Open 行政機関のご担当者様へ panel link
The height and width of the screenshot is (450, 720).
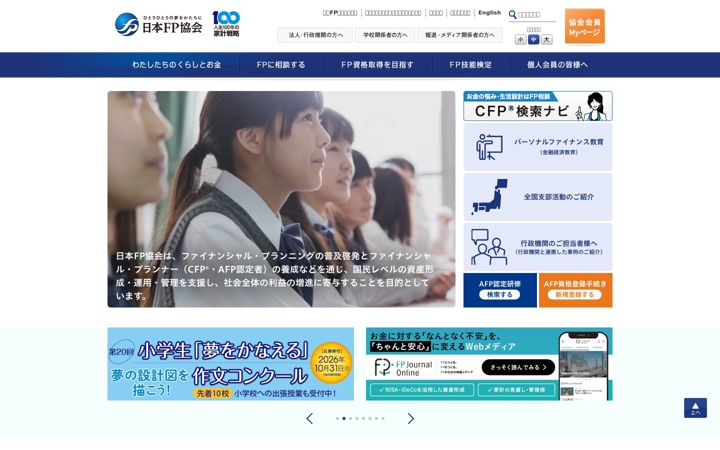click(538, 247)
